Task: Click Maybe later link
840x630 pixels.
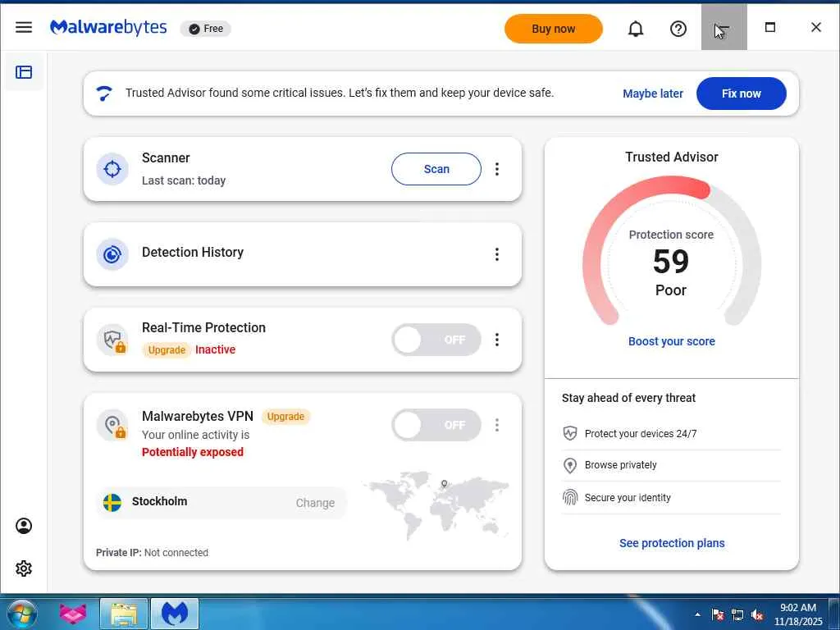Action: click(x=652, y=94)
